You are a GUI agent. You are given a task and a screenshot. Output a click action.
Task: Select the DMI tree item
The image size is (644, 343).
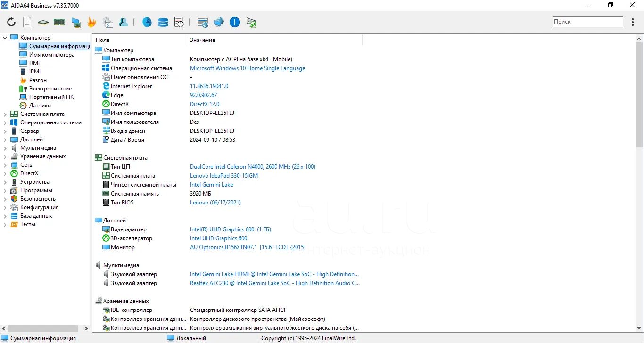coord(34,63)
